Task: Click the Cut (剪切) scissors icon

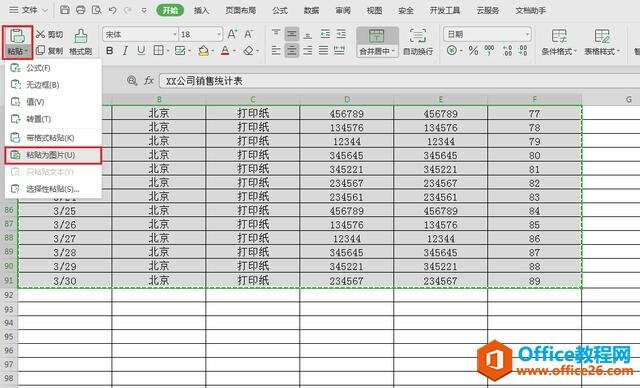Action: click(x=40, y=34)
